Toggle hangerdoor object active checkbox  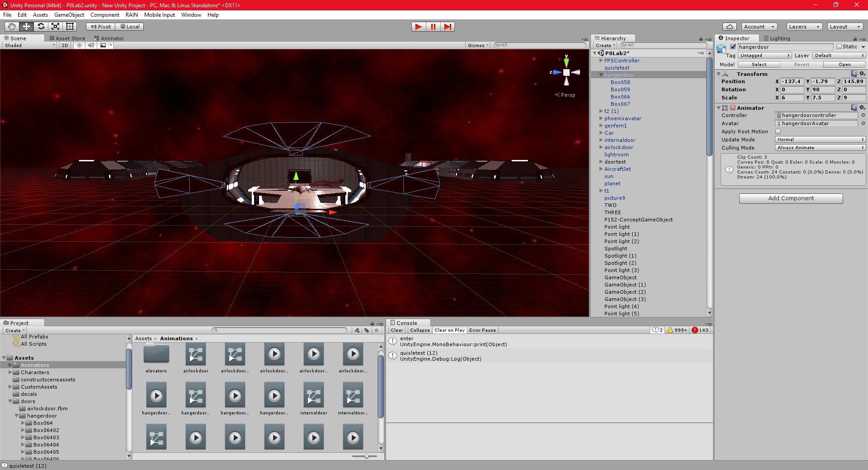pos(733,47)
